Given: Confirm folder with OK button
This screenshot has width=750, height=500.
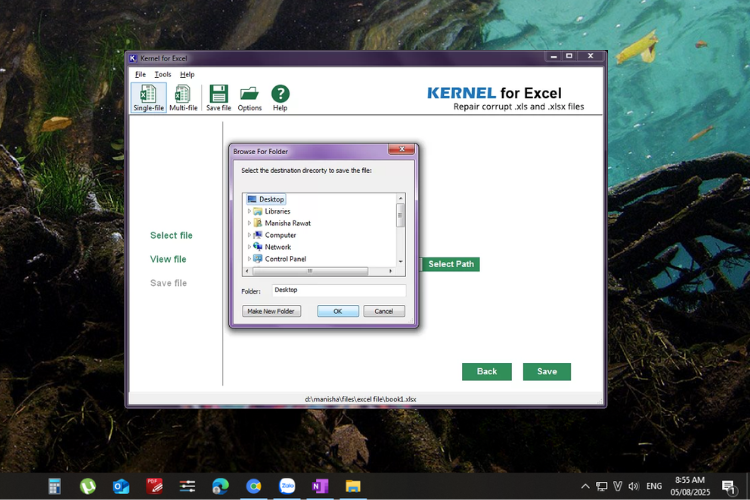Looking at the screenshot, I should click(x=338, y=311).
